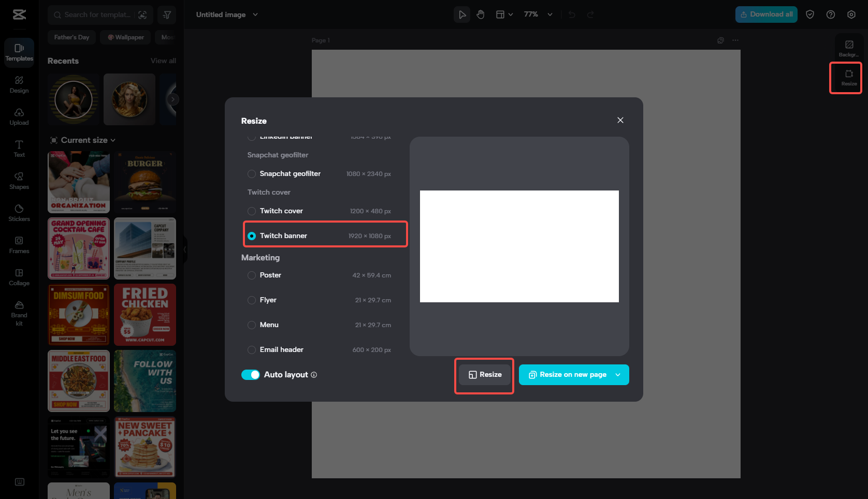Expand the Current size dropdown
868x499 pixels.
(x=83, y=140)
